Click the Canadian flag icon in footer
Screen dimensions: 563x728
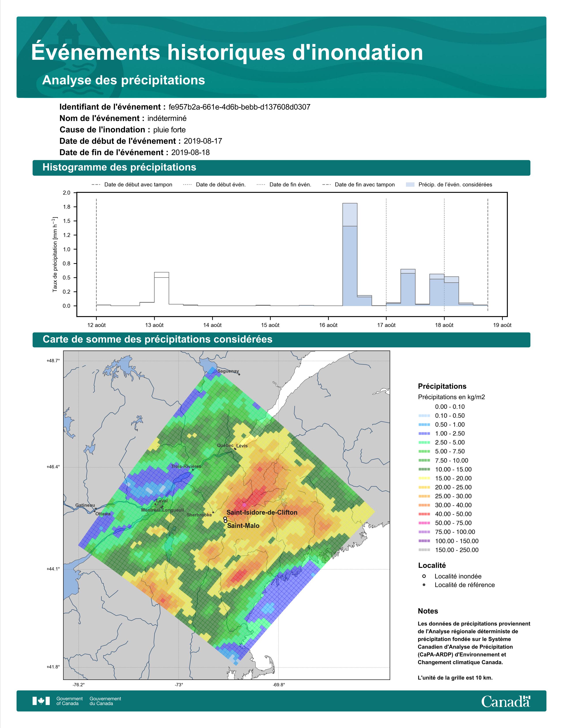[x=41, y=701]
